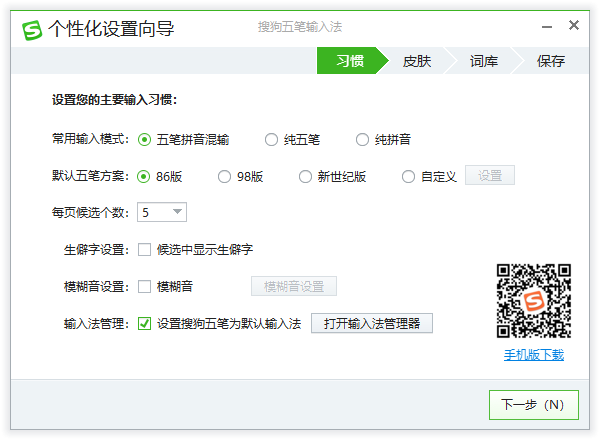Switch to the 词库 tab

click(484, 62)
